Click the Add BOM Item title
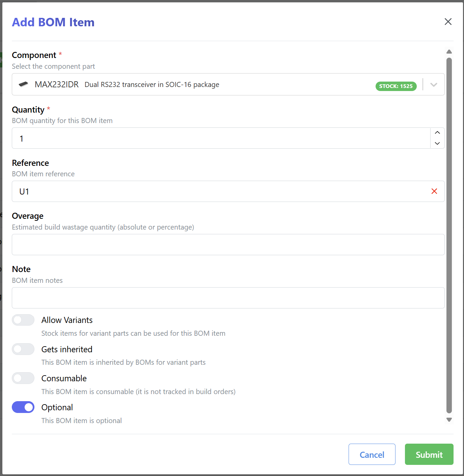The image size is (464, 476). pos(53,22)
